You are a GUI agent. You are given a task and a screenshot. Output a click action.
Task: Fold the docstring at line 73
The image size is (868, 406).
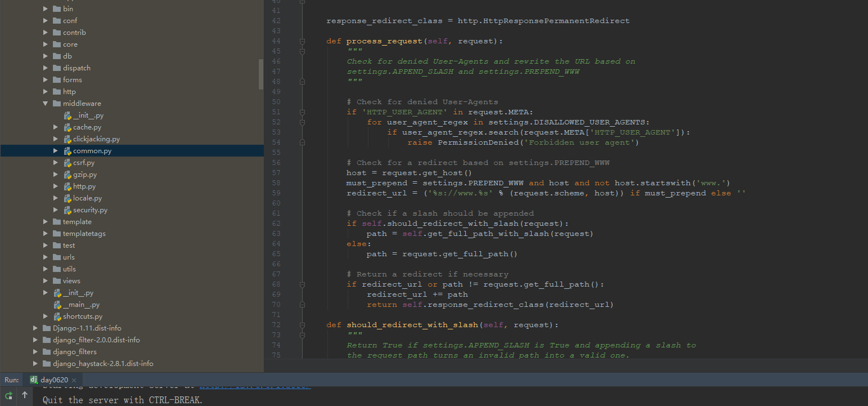click(302, 335)
